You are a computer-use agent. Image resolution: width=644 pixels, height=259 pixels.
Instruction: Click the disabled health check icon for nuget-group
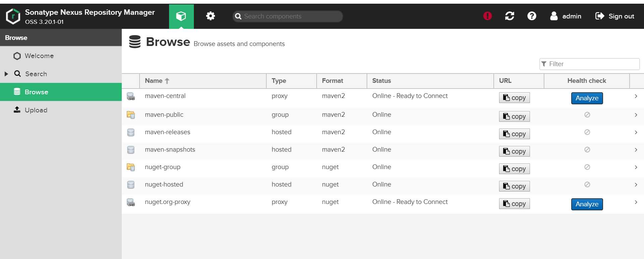pyautogui.click(x=587, y=167)
